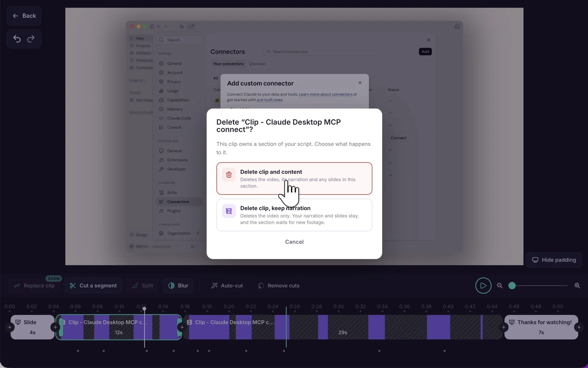This screenshot has height=368, width=588.
Task: Click plus button after Thanks for watching
Action: click(x=579, y=327)
